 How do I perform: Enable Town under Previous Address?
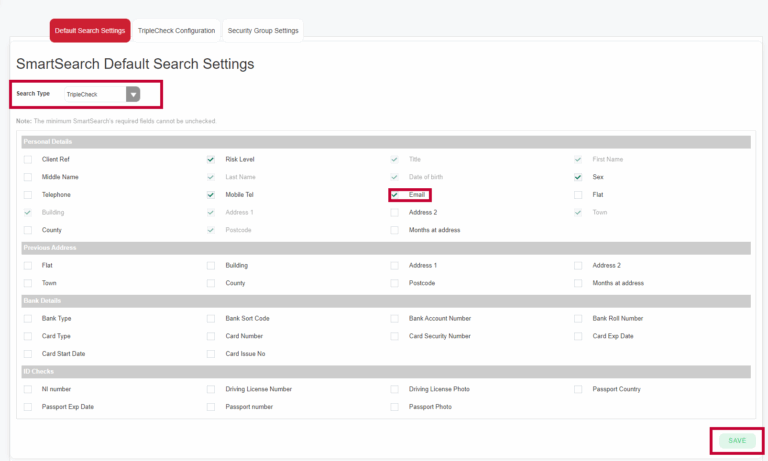[x=28, y=283]
